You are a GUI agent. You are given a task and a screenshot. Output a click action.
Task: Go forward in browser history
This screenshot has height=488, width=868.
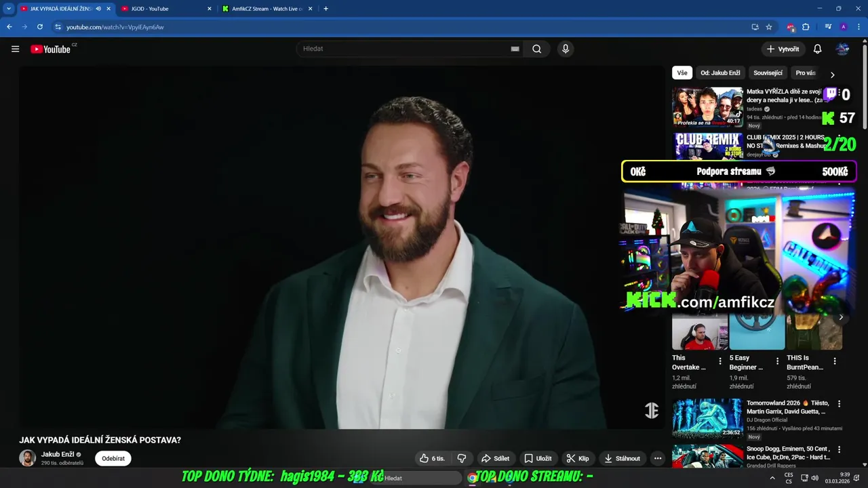pyautogui.click(x=24, y=27)
